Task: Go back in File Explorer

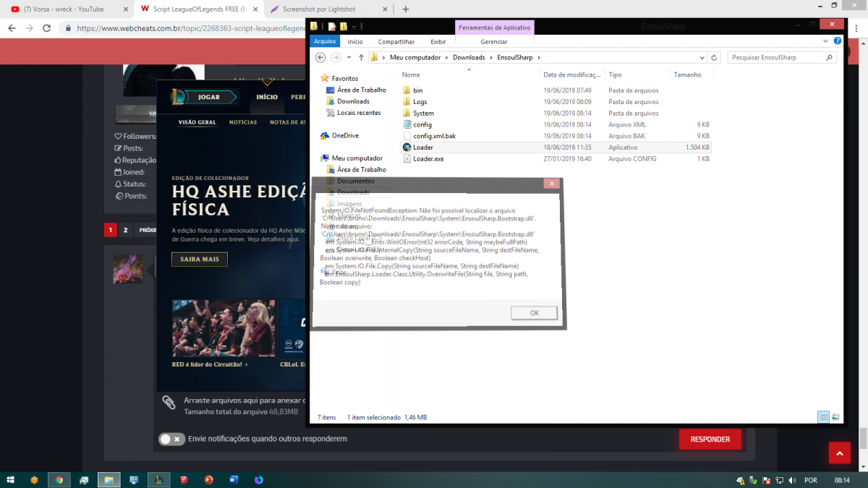Action: point(321,57)
